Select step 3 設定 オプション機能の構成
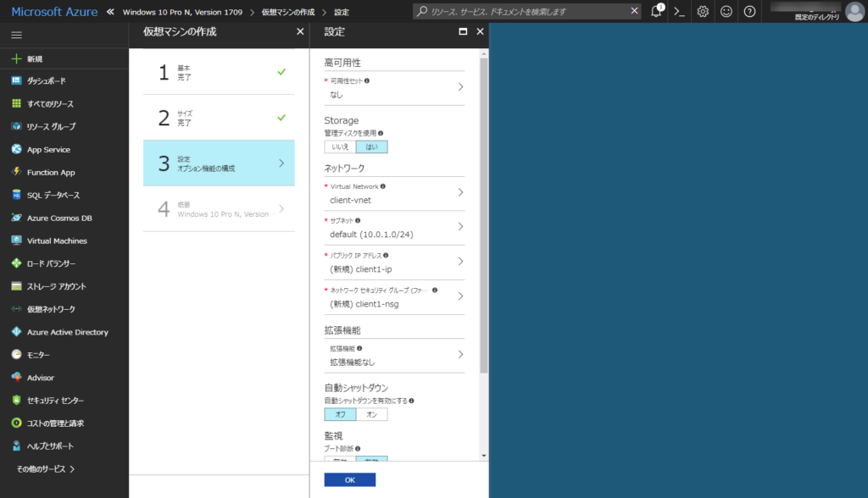 [219, 163]
